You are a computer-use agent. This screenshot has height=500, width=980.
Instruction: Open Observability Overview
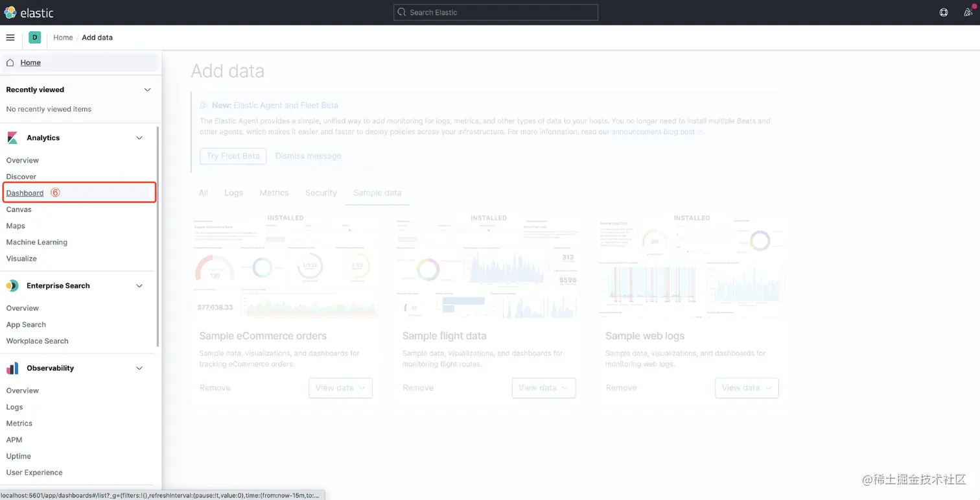(23, 390)
